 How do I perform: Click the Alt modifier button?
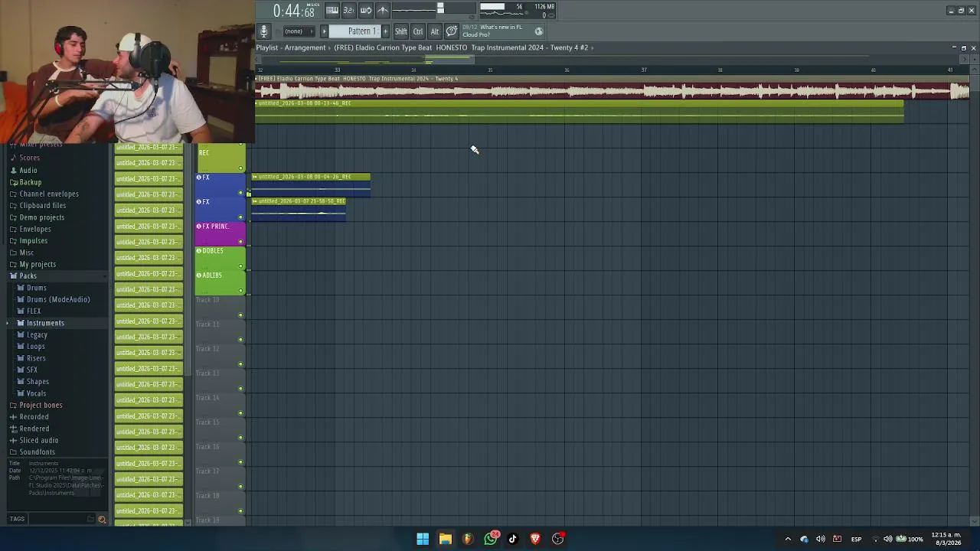(x=434, y=31)
